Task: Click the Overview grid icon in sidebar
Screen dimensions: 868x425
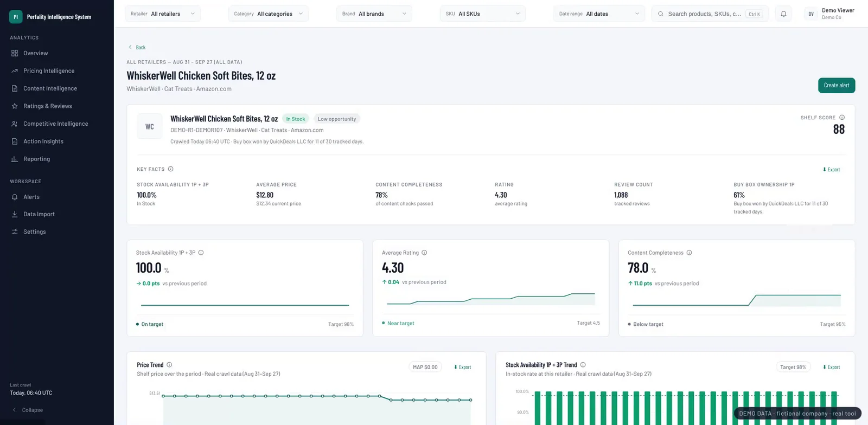Action: pos(15,53)
